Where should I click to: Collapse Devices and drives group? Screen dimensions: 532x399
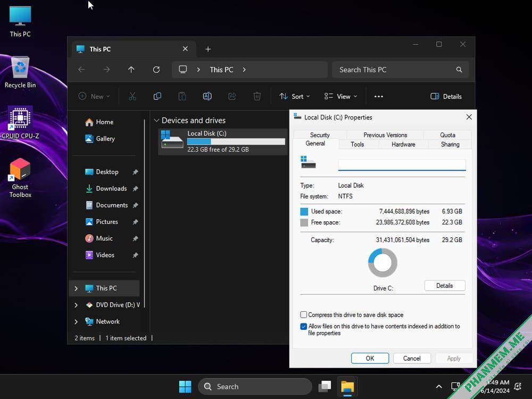point(156,120)
